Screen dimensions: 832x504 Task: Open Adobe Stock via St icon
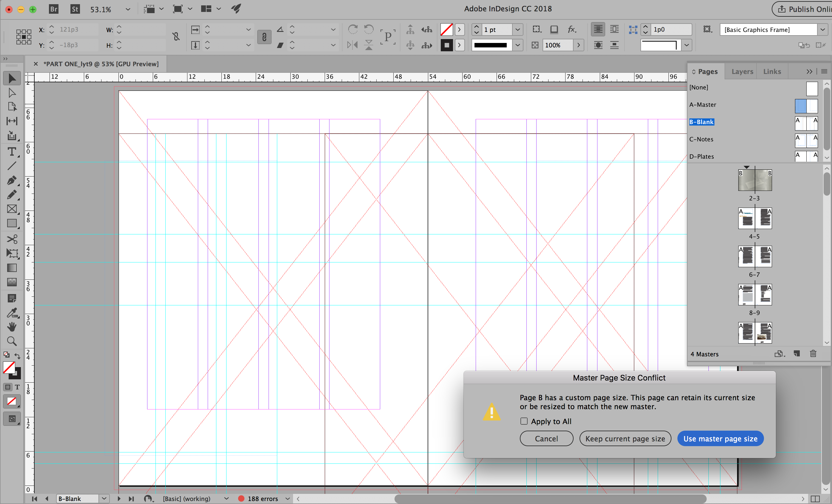click(75, 9)
